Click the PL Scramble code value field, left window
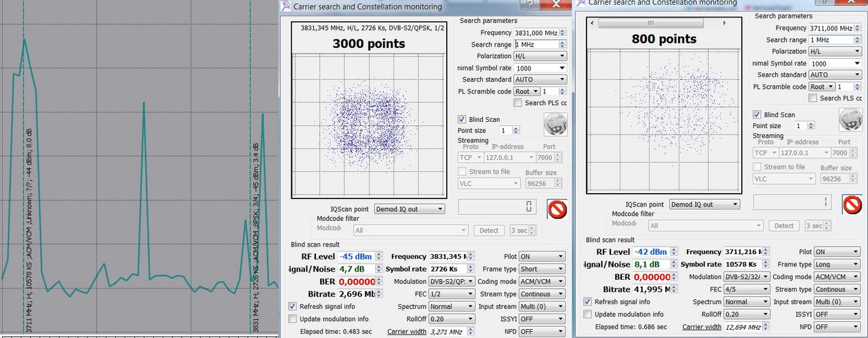Screen dimensions: 868x338 549,91
